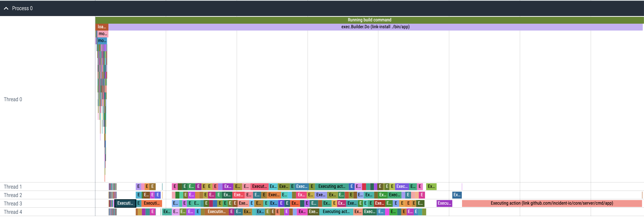Select the 'Executing act...' slice in Thread 4
644x218 pixels.
point(336,212)
